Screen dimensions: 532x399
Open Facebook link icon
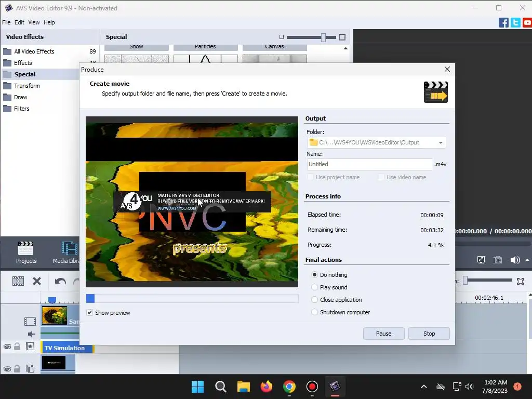click(503, 23)
